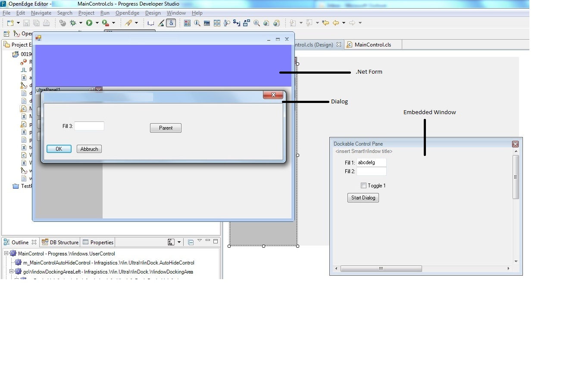Select the m_MainControlAutoHideControl outline item
588x389 pixels.
(x=104, y=262)
